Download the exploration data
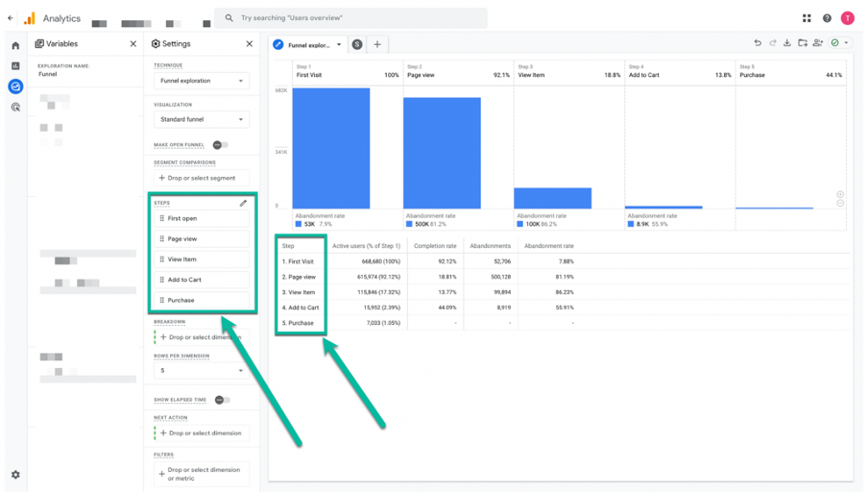The width and height of the screenshot is (868, 494). point(787,43)
